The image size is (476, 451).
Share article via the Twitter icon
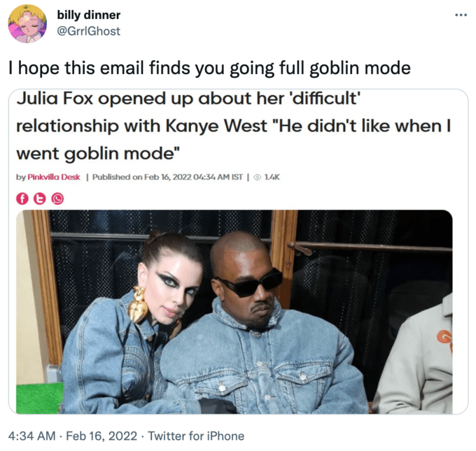(39, 199)
